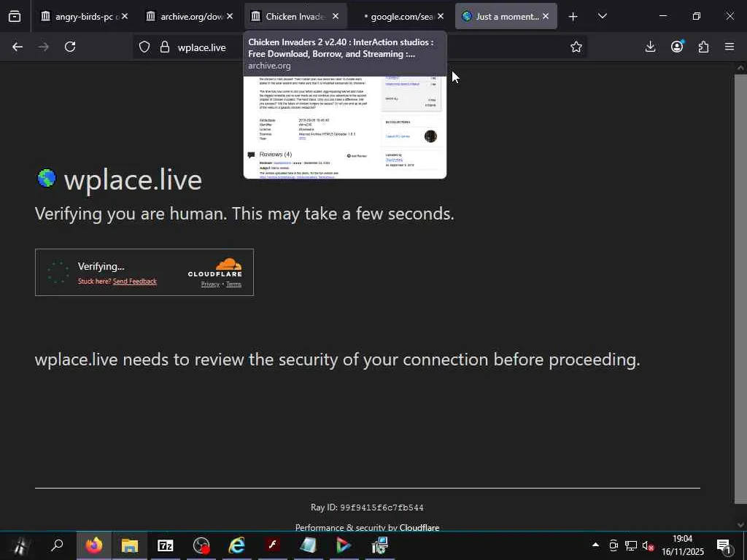Open the taskbar clock showing 19:04
The width and height of the screenshot is (747, 560).
click(x=682, y=545)
